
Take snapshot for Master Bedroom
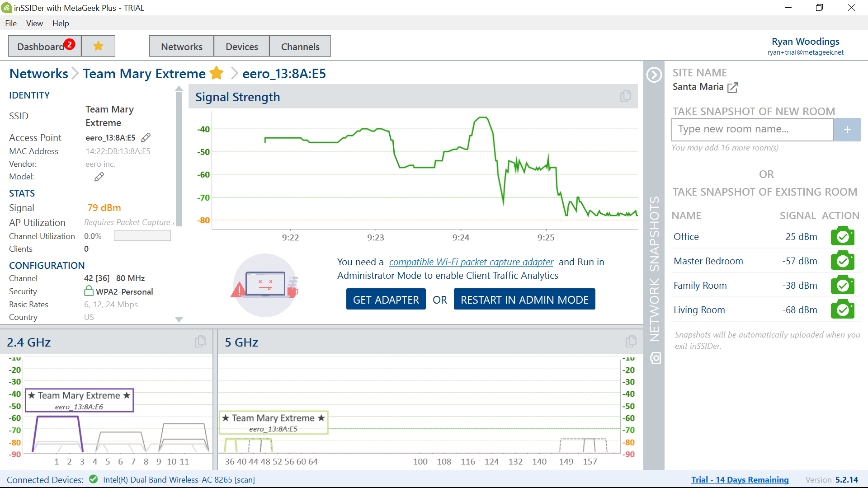(x=843, y=261)
